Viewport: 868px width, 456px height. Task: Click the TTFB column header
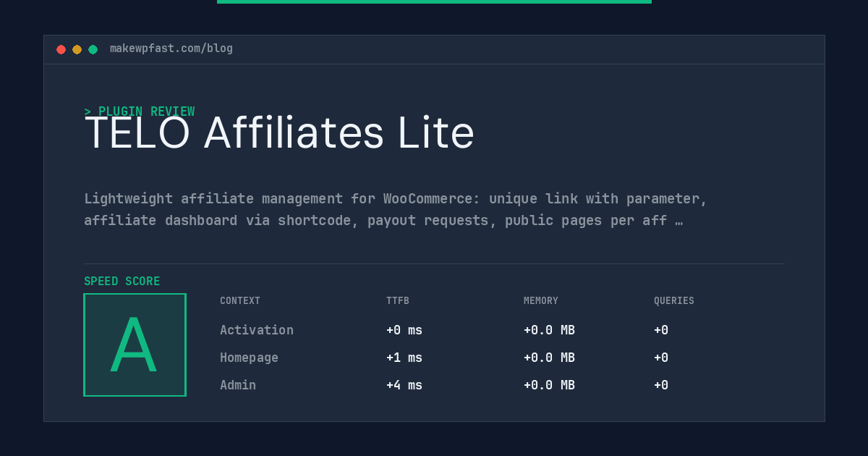coord(398,301)
